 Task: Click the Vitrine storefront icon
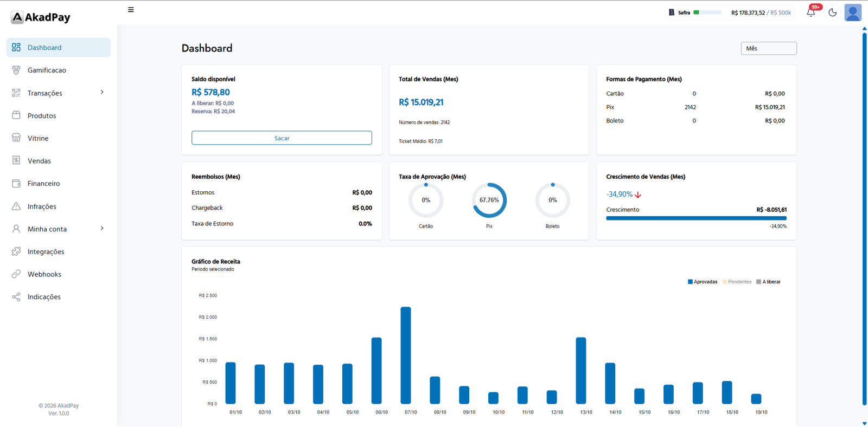pos(16,138)
